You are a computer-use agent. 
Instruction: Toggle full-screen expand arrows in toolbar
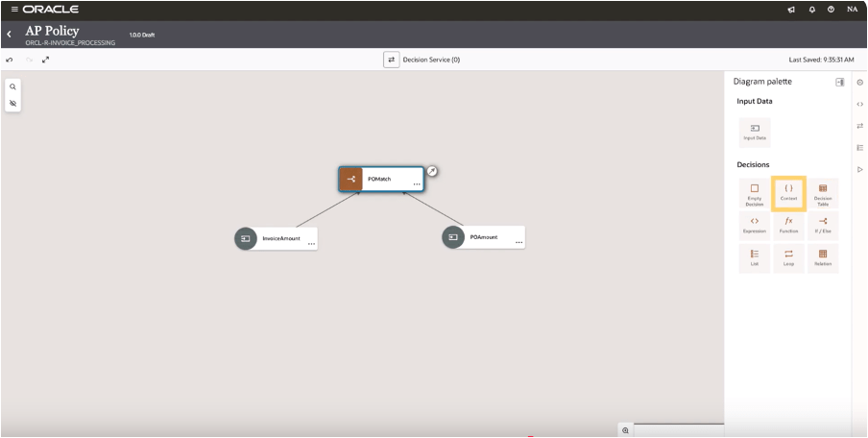[45, 60]
